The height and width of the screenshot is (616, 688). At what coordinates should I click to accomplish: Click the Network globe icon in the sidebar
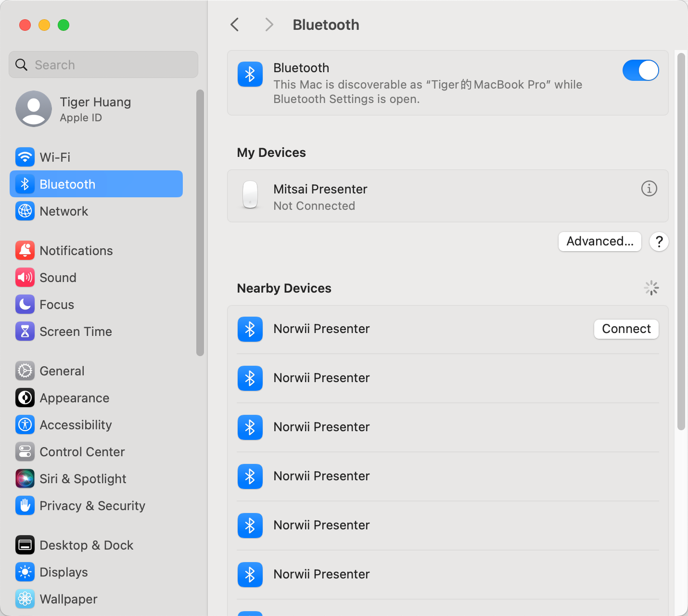point(25,211)
